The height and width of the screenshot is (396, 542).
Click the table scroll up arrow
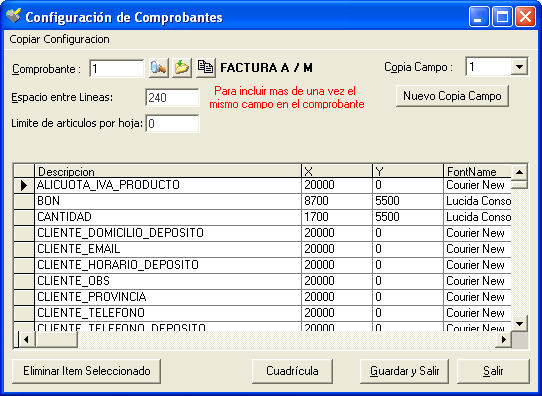pyautogui.click(x=519, y=172)
